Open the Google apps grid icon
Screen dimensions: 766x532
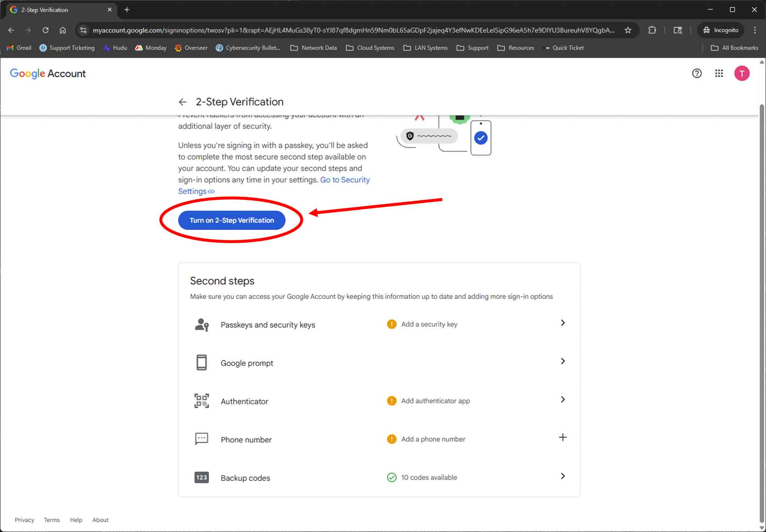(x=718, y=73)
